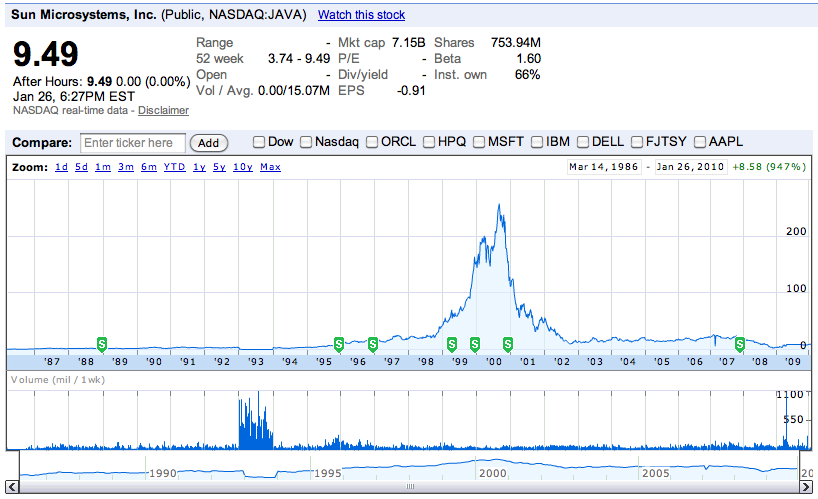This screenshot has height=499, width=818.
Task: Set zoom to 6m
Action: (149, 167)
